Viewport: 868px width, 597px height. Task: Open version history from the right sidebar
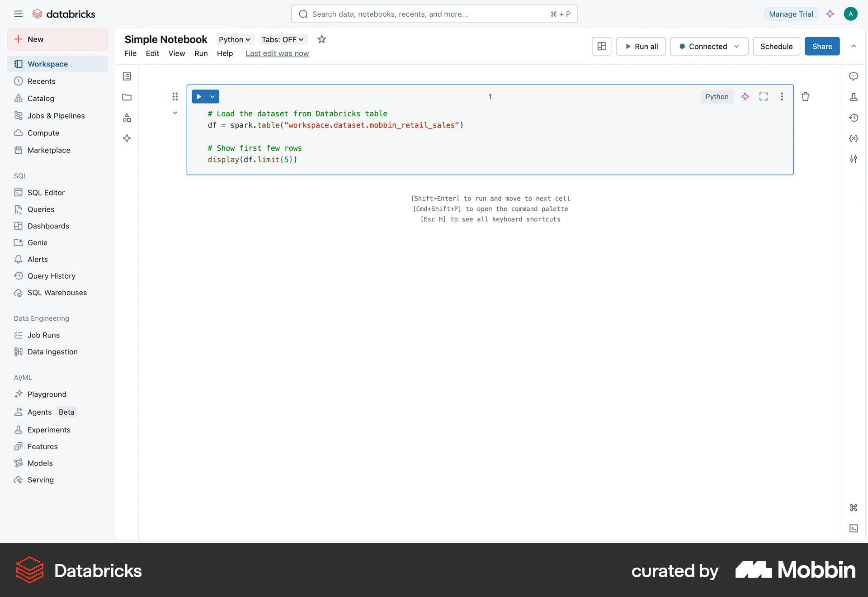pyautogui.click(x=854, y=118)
